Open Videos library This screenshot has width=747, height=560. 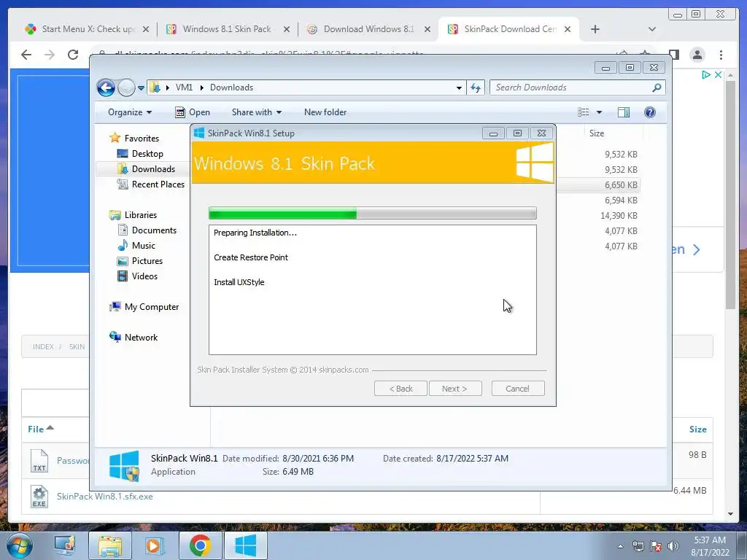(x=138, y=276)
